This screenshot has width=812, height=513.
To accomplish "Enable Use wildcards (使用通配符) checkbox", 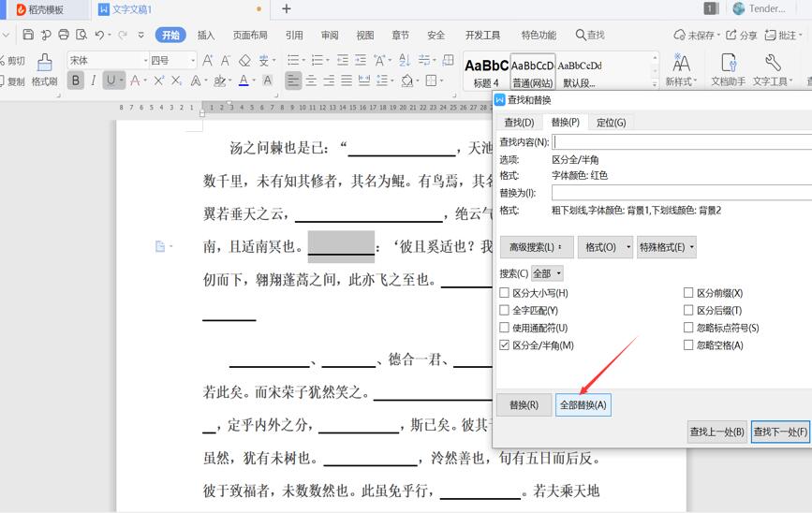I will click(x=504, y=328).
